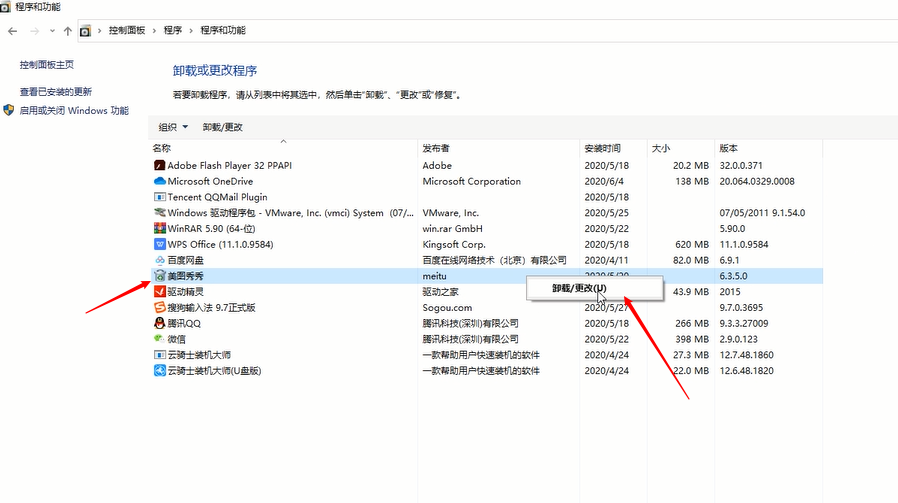Navigate to 控制面板 in breadcrumb
This screenshot has height=503, width=898.
tap(127, 30)
